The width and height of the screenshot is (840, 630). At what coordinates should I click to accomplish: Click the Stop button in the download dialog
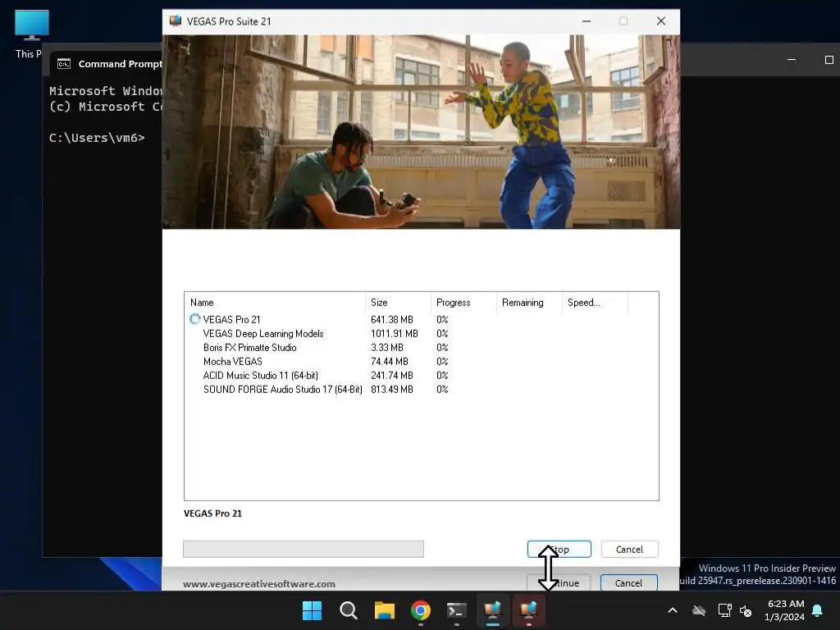click(x=559, y=549)
